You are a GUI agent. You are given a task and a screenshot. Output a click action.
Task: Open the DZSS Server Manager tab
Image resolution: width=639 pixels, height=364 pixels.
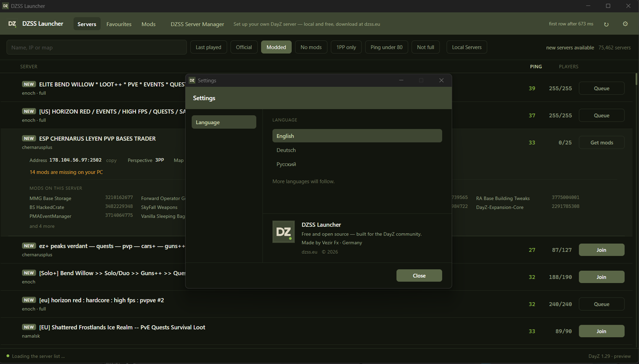tap(197, 24)
